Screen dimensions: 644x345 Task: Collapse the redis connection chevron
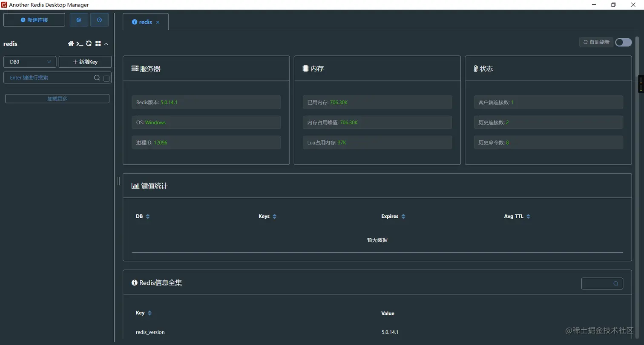pyautogui.click(x=106, y=44)
